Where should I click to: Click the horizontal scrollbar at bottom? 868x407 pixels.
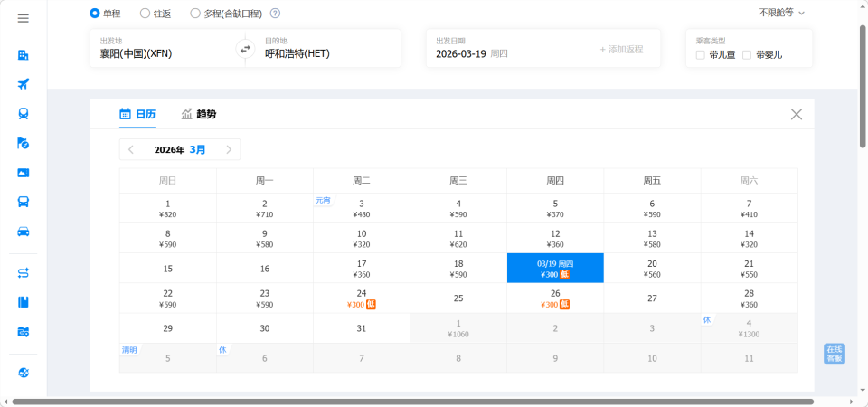click(x=413, y=402)
